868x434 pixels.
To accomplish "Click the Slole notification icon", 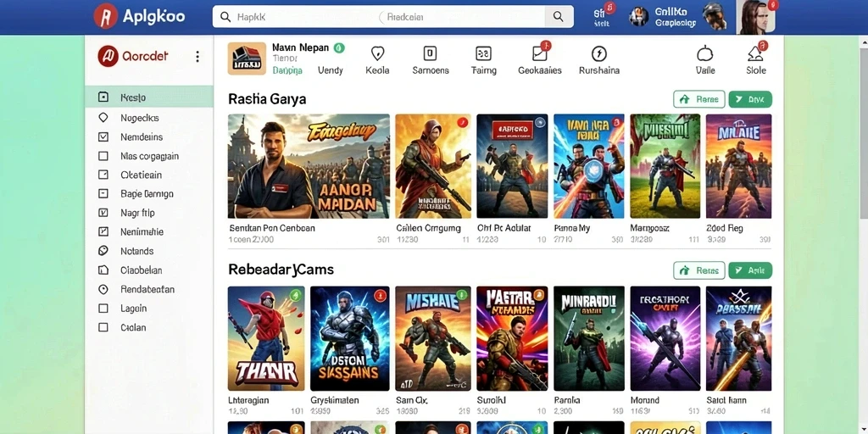I will tap(755, 53).
